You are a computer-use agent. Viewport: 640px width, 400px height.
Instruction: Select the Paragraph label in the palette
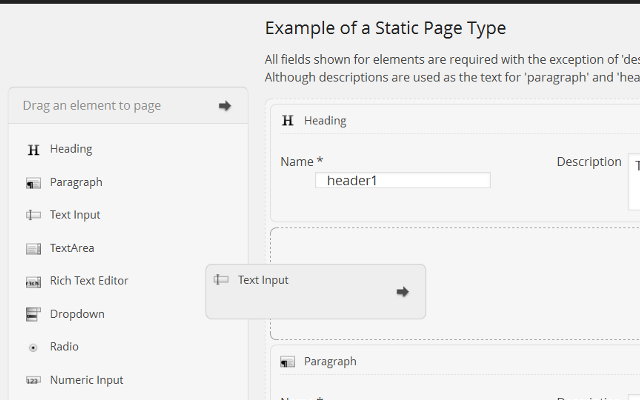pos(76,182)
